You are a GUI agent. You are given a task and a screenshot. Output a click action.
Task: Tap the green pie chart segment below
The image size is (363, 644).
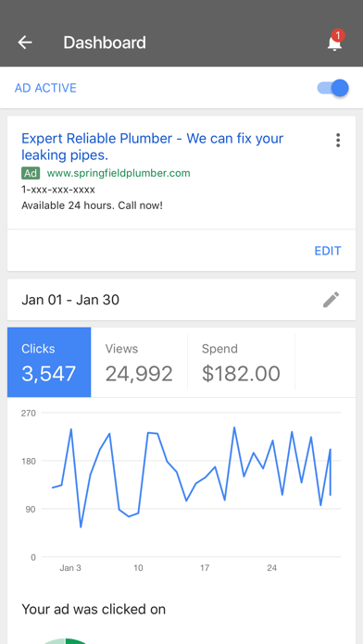point(78,641)
